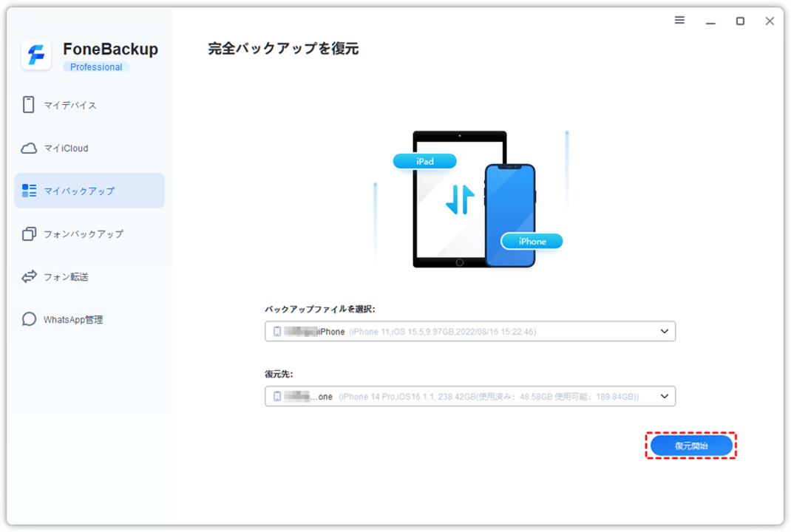The width and height of the screenshot is (791, 532).
Task: Click the 復元開始 button
Action: [x=691, y=446]
